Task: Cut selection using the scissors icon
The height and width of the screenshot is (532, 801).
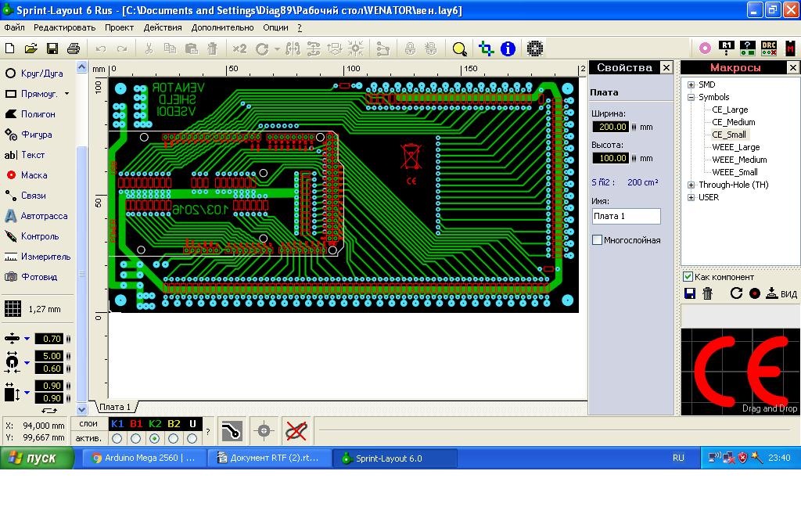Action: tap(149, 49)
